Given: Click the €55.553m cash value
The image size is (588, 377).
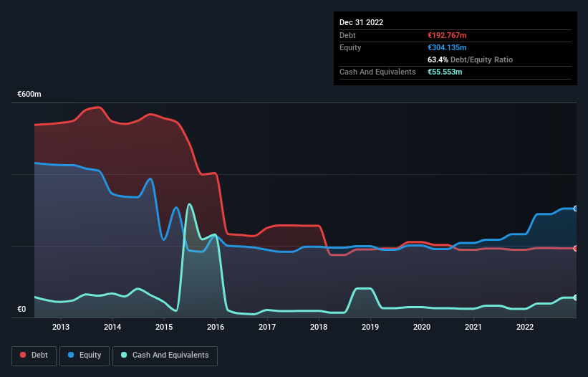Looking at the screenshot, I should 445,72.
